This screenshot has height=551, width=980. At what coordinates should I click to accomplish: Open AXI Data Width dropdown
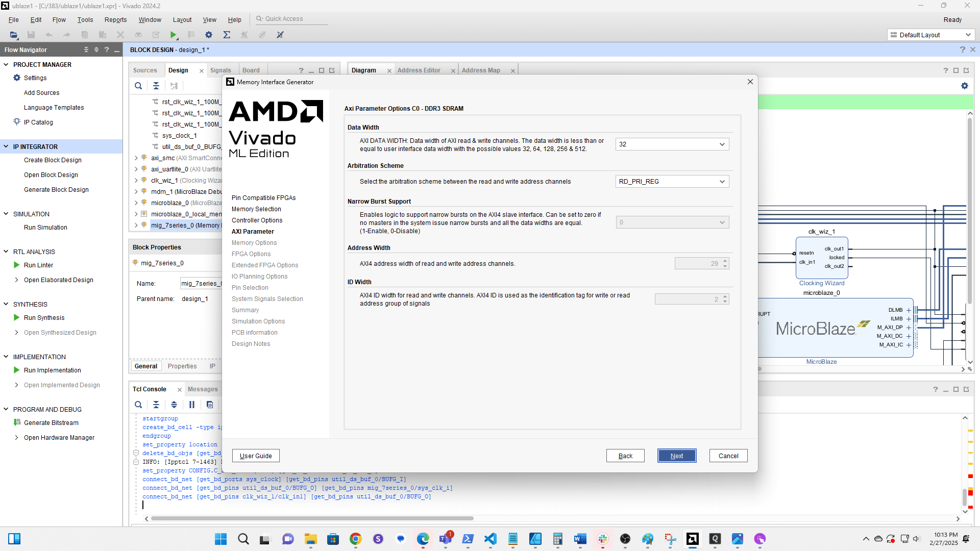[x=672, y=144]
